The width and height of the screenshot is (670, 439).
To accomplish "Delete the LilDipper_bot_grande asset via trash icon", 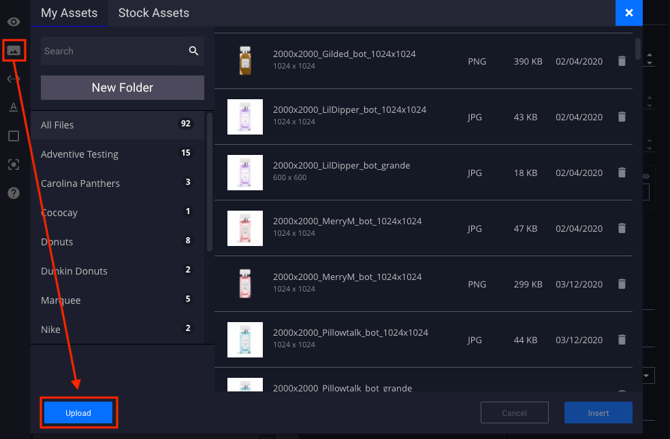I will [621, 173].
